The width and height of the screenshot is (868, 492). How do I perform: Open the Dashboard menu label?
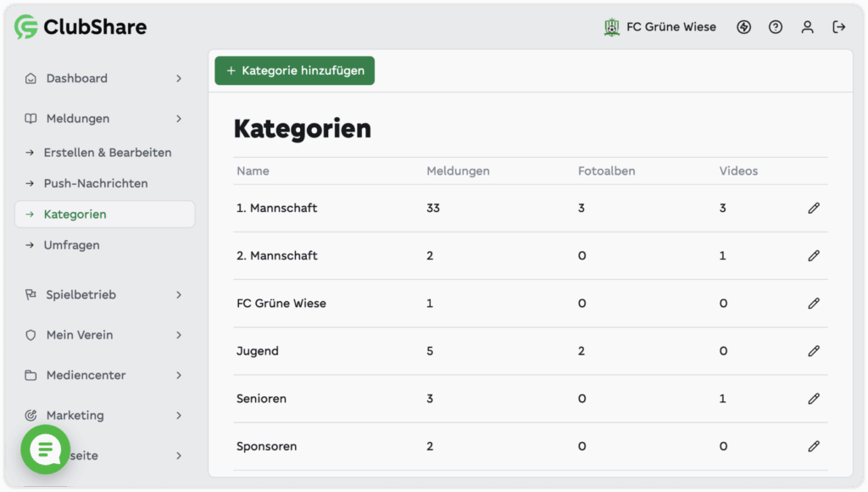77,78
